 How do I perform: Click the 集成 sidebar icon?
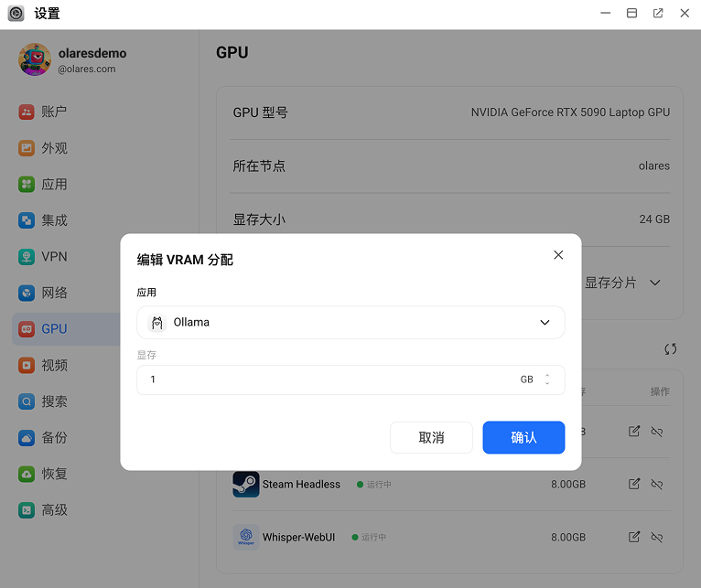point(27,220)
